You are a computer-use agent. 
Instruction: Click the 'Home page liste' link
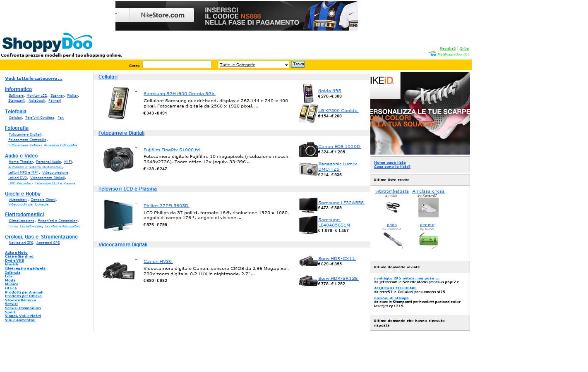coord(390,162)
